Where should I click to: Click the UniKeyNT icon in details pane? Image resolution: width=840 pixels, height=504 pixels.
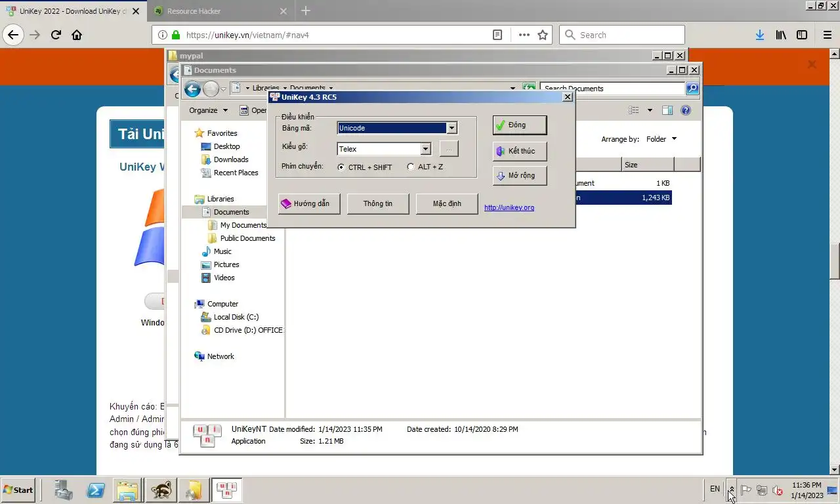point(207,435)
